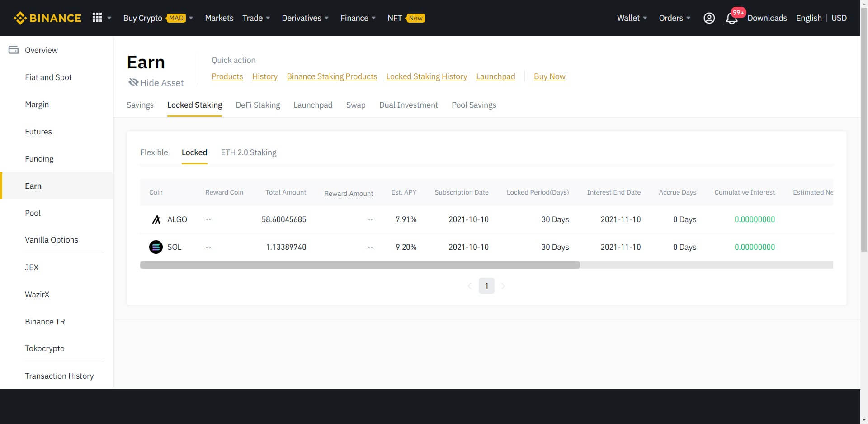
Task: Click the Reward Amount column header
Action: (x=349, y=194)
